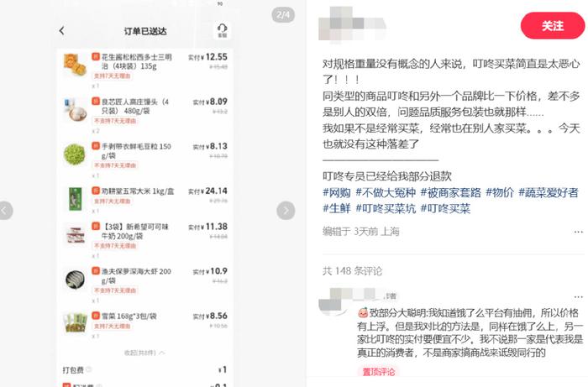Open the post author's blurred profile
This screenshot has width=588, height=387.
pyautogui.click(x=352, y=24)
